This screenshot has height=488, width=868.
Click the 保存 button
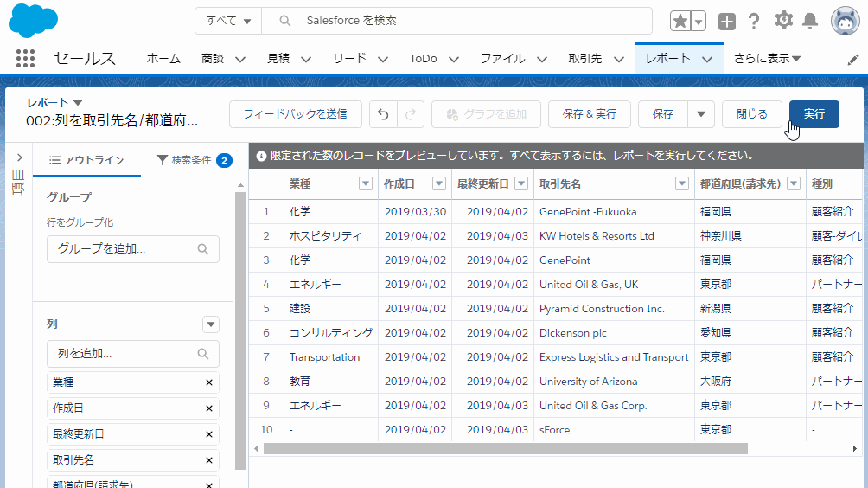(663, 114)
